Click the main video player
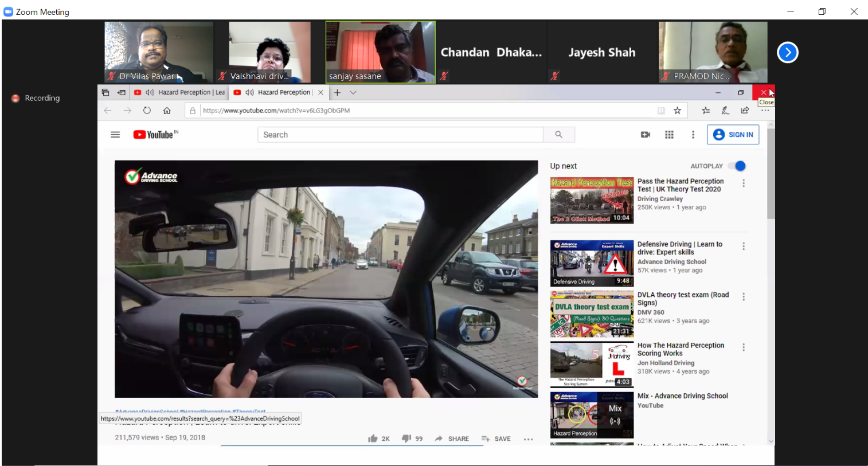Image resolution: width=868 pixels, height=466 pixels. click(326, 279)
